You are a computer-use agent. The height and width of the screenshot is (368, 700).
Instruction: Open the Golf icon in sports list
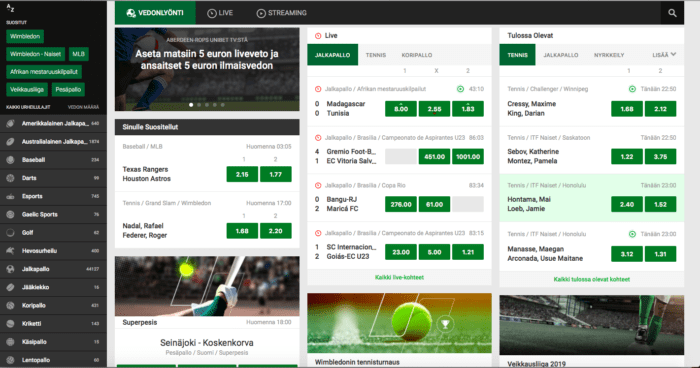pyautogui.click(x=10, y=232)
